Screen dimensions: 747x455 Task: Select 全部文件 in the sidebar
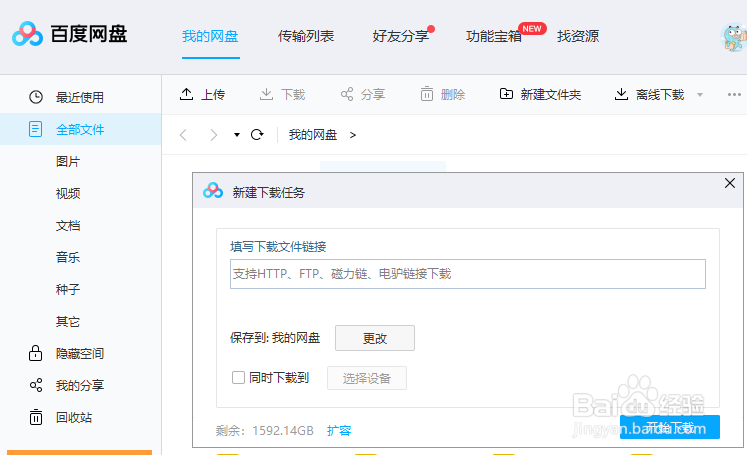click(80, 130)
